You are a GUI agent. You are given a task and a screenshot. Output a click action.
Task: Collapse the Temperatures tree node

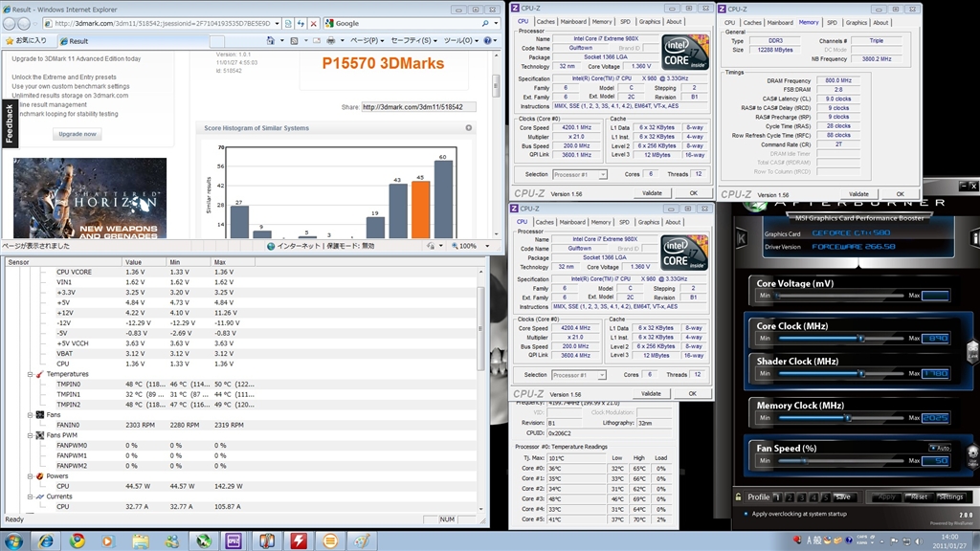[x=30, y=374]
